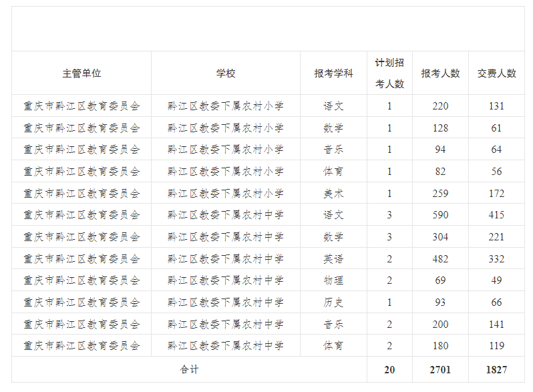The width and height of the screenshot is (533, 392).
Task: Select the 历史 subject cell
Action: click(333, 303)
